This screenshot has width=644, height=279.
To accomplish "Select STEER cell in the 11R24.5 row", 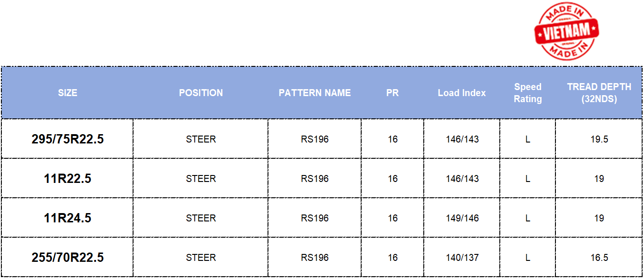I will pyautogui.click(x=201, y=218).
